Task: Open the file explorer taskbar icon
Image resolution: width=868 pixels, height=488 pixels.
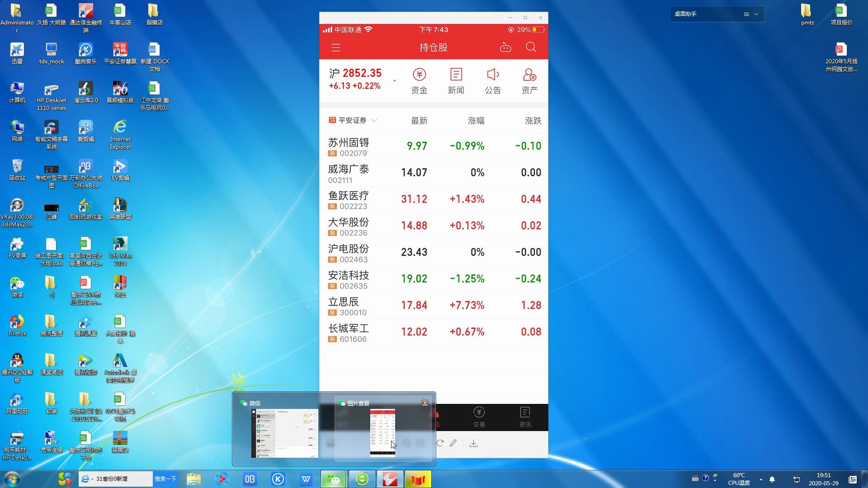Action: 194,479
